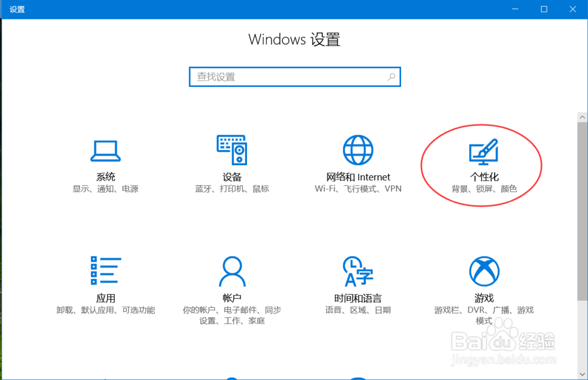Click the 蓝牙、打印机、鼠标 description
This screenshot has height=380, width=588.
[232, 189]
